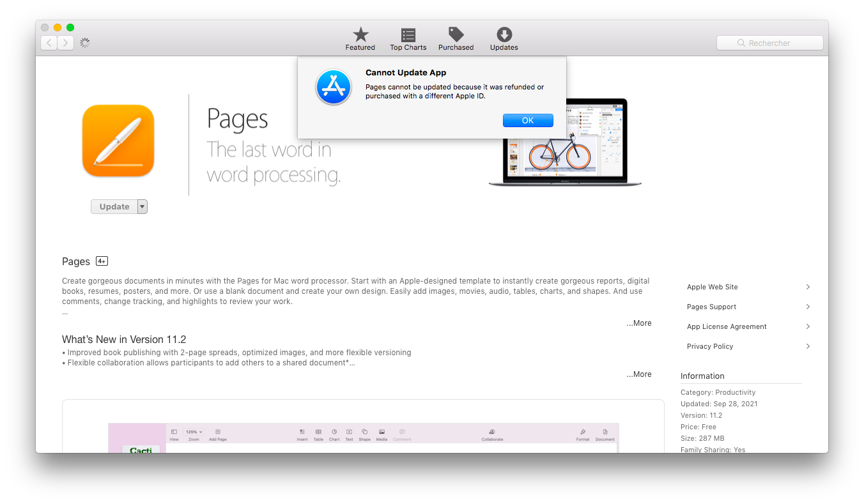This screenshot has width=864, height=504.
Task: Click chevron next to Privacy Policy
Action: [x=808, y=346]
